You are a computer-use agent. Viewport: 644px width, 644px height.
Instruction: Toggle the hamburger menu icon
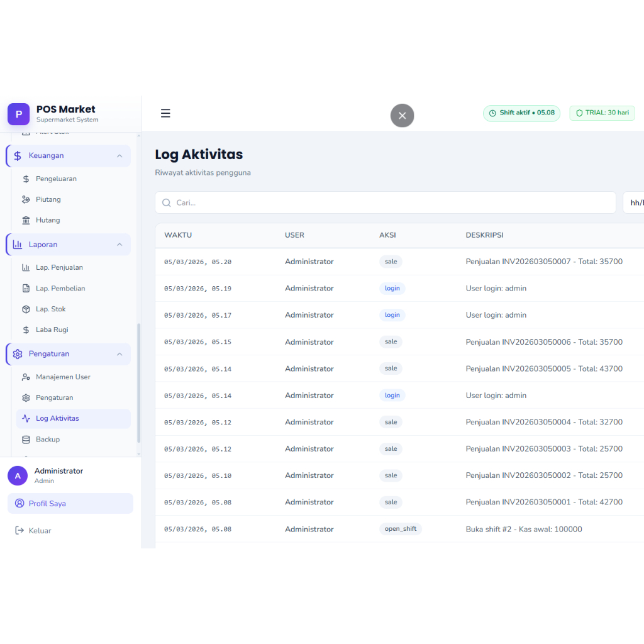pos(165,113)
